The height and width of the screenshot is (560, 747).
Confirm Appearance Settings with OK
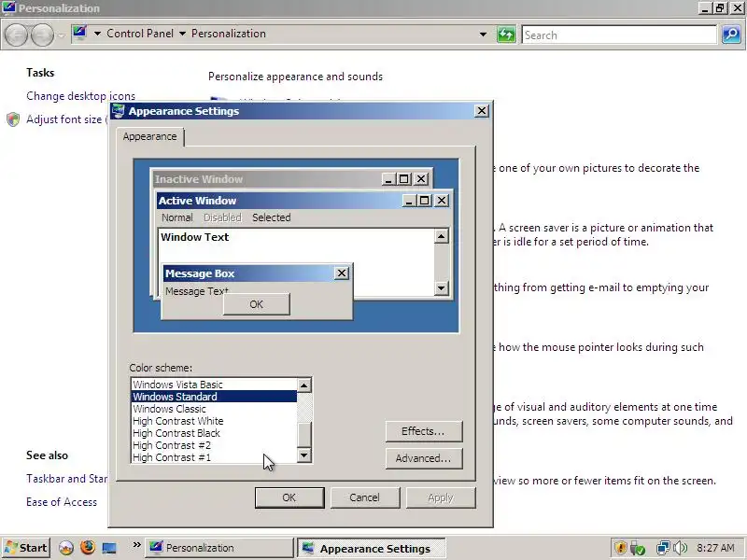(289, 497)
